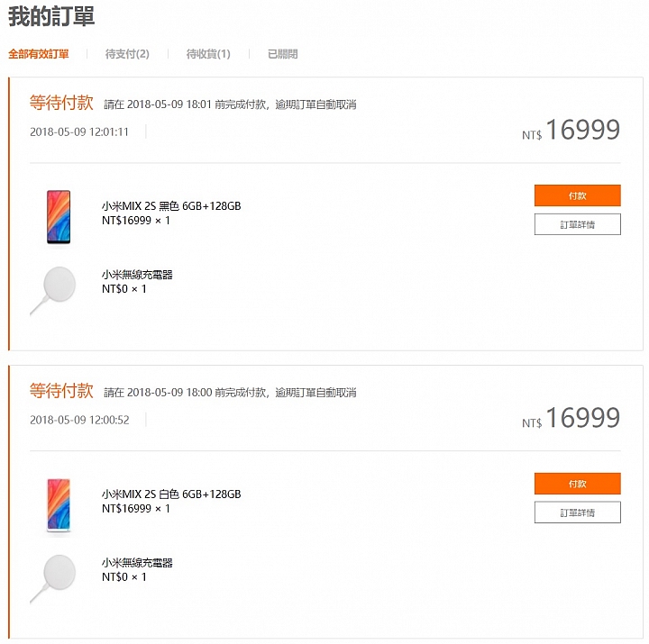Switch to the 待支付(2) tab
The width and height of the screenshot is (649, 644).
tap(127, 54)
